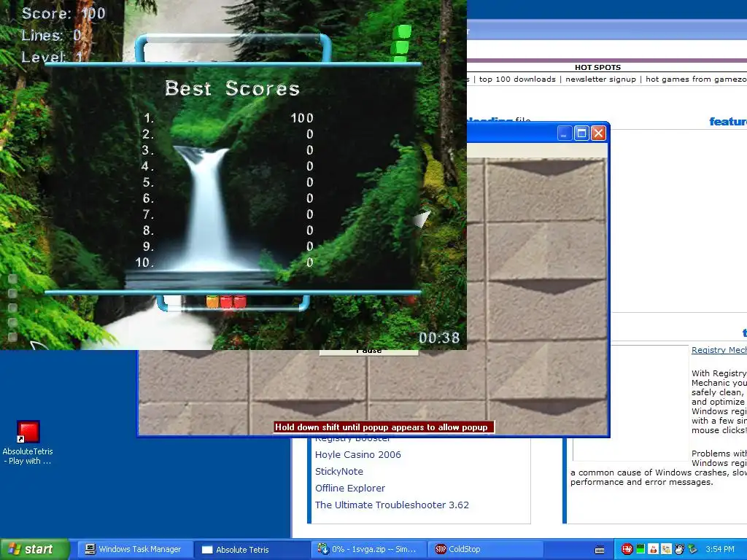Open the Registry Mechanic link in browser
This screenshot has height=560, width=747.
[719, 350]
